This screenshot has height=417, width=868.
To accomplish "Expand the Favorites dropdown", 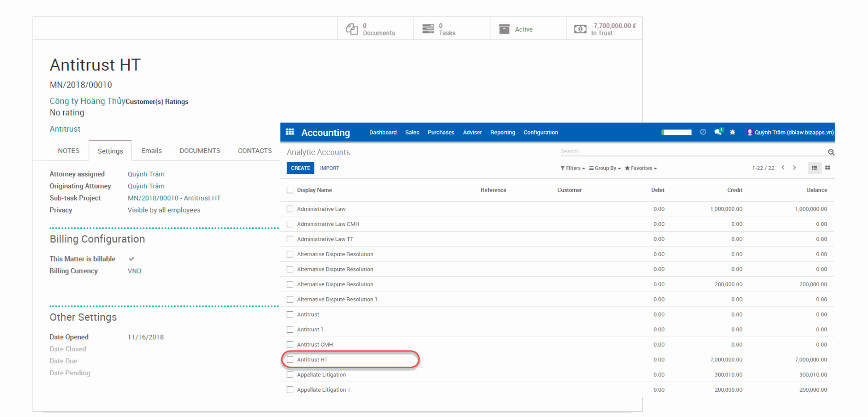I will point(641,168).
